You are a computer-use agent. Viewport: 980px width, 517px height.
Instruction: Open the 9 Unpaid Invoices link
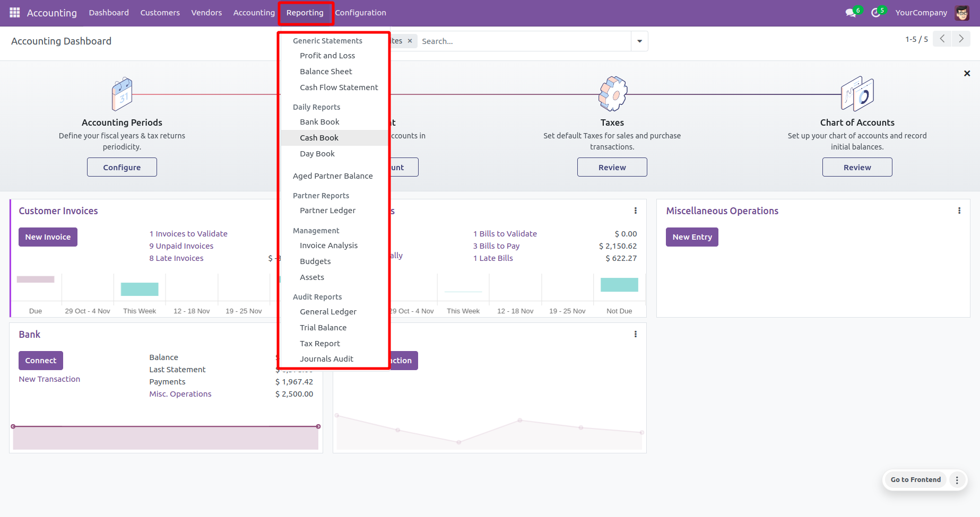(x=181, y=246)
